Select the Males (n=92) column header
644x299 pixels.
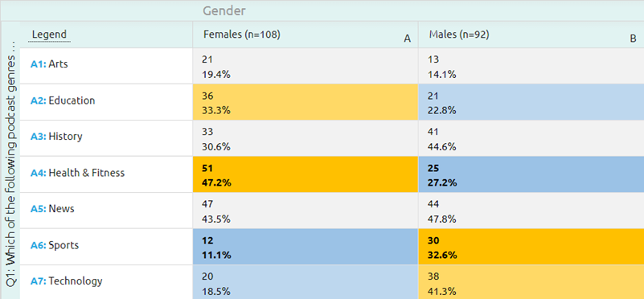[x=531, y=35]
